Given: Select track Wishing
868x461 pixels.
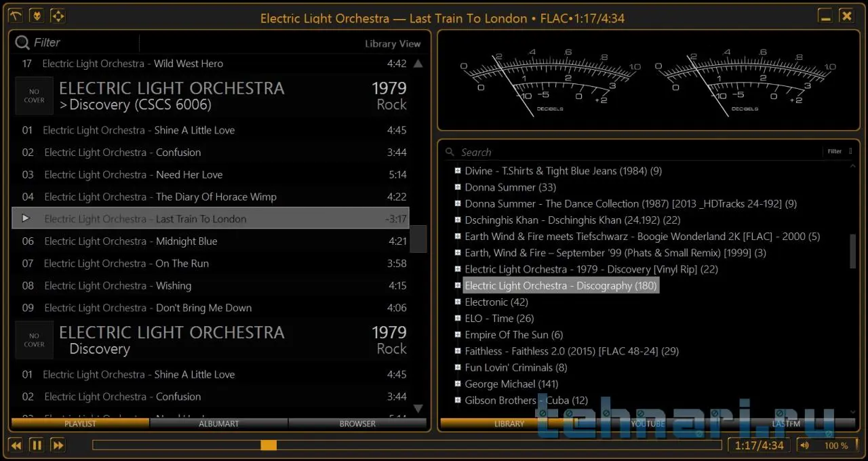Looking at the screenshot, I should tap(210, 285).
